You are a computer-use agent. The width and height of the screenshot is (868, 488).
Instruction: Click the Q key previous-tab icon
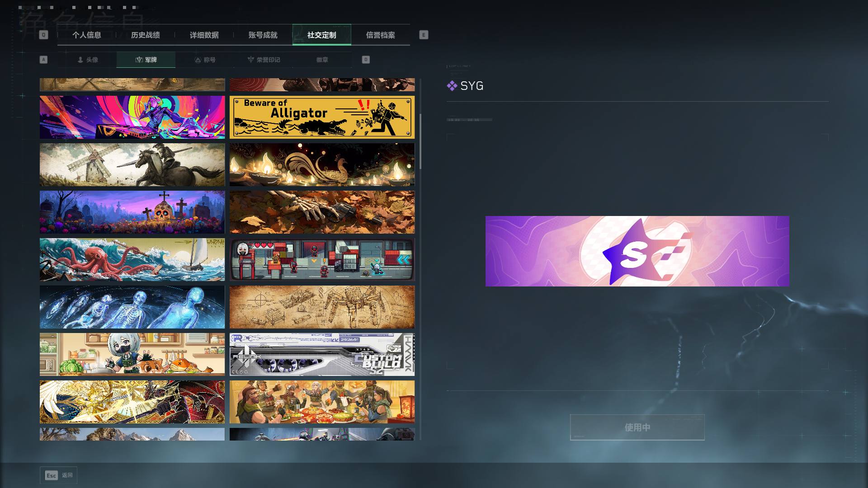coord(43,35)
